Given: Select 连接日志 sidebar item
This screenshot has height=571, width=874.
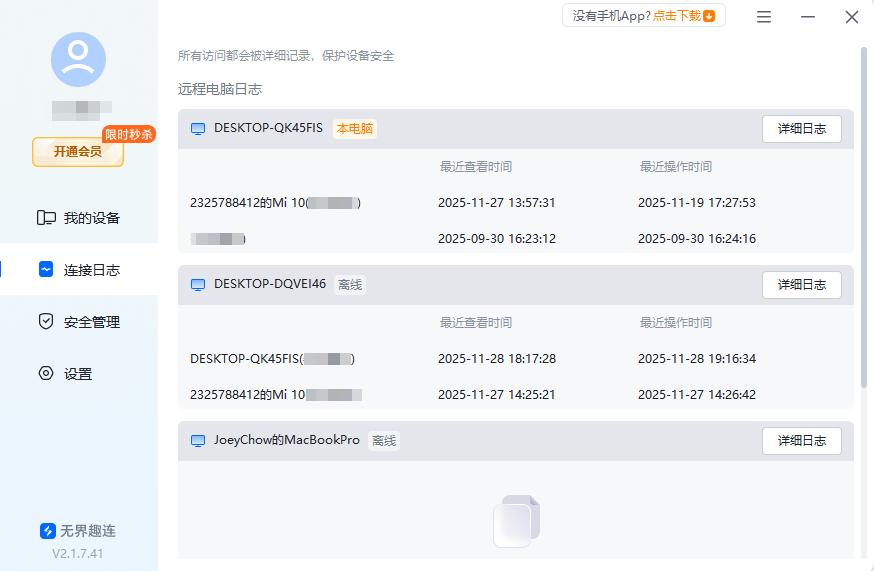Looking at the screenshot, I should pos(79,270).
